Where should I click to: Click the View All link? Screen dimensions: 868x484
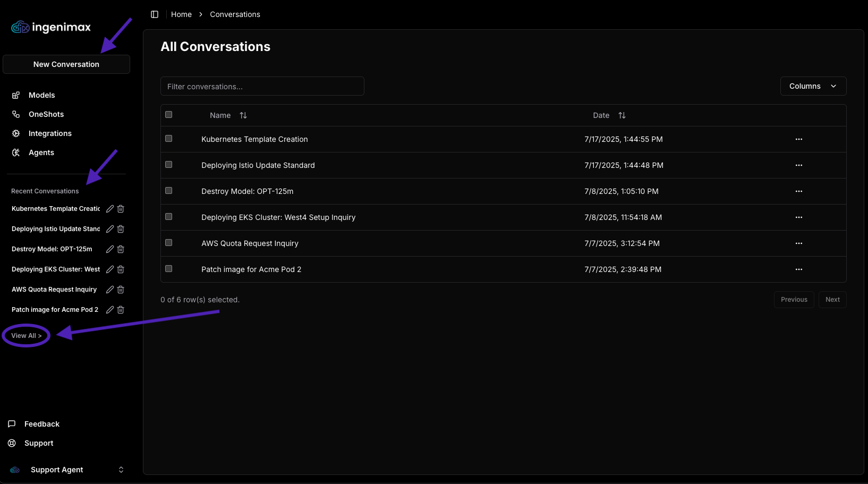pos(26,336)
